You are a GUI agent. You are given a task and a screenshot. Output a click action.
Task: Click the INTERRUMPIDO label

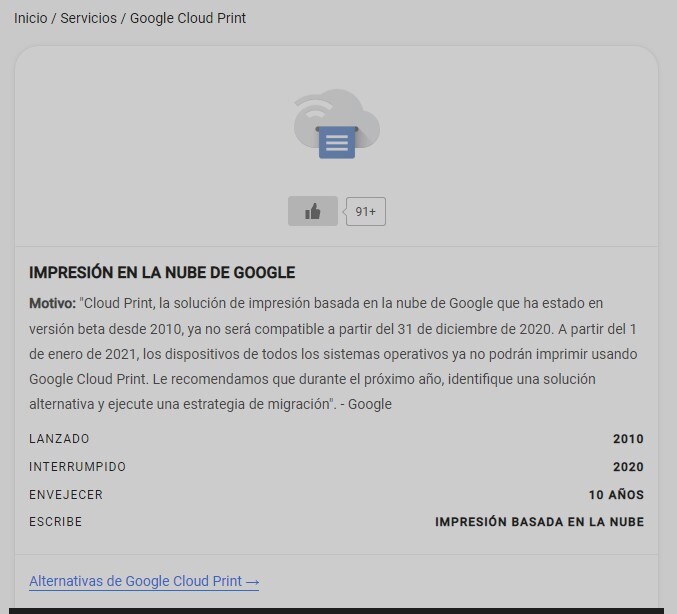(x=77, y=467)
